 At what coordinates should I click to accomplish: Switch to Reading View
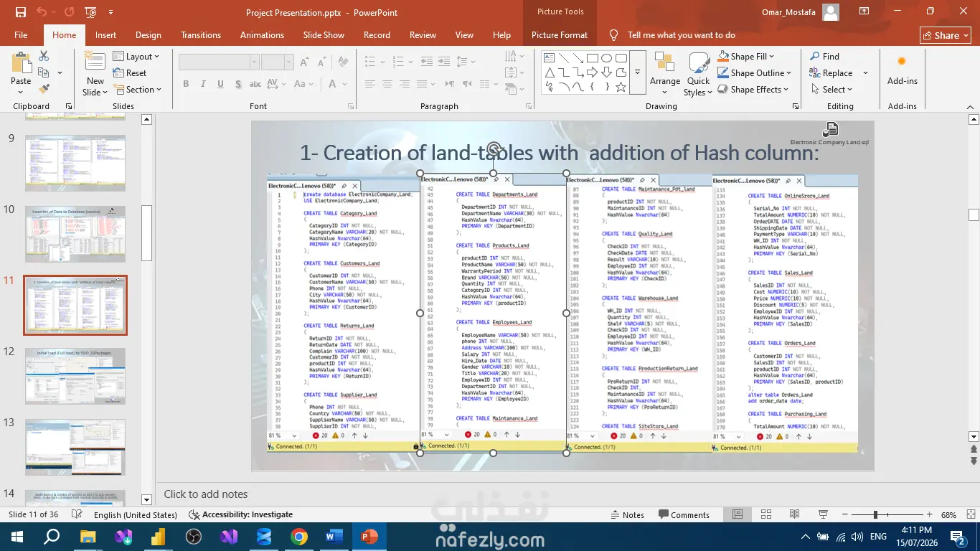click(x=795, y=515)
